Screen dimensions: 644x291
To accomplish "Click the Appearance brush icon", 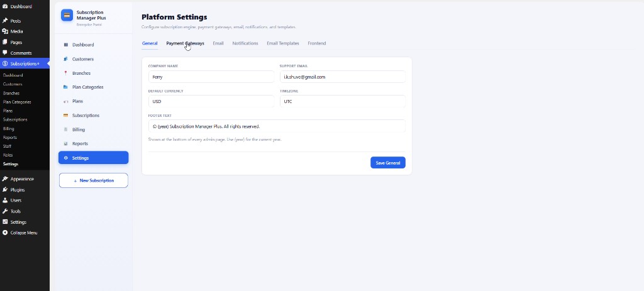I will pos(5,179).
